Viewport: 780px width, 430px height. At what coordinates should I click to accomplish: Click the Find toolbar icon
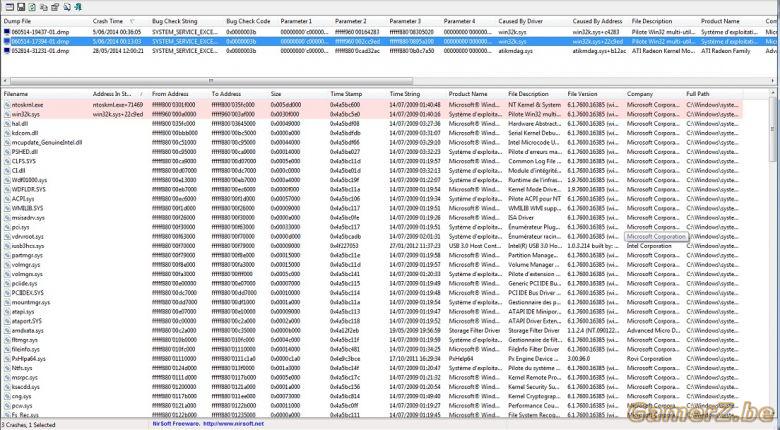(x=67, y=7)
